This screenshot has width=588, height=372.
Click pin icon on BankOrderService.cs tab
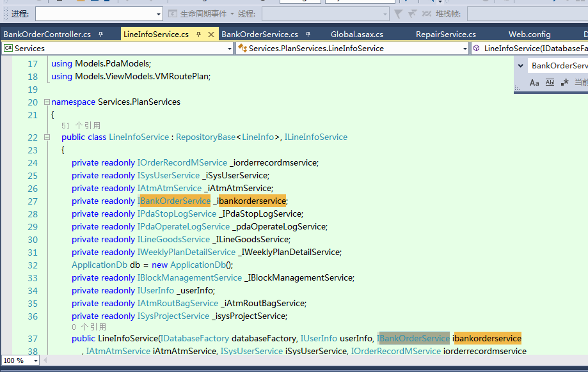(x=308, y=35)
